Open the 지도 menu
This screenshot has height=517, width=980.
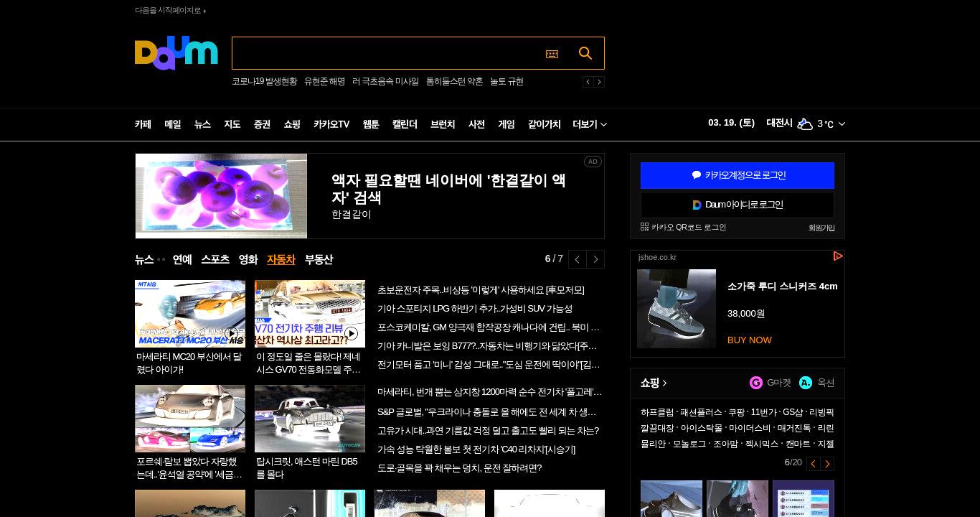(232, 124)
